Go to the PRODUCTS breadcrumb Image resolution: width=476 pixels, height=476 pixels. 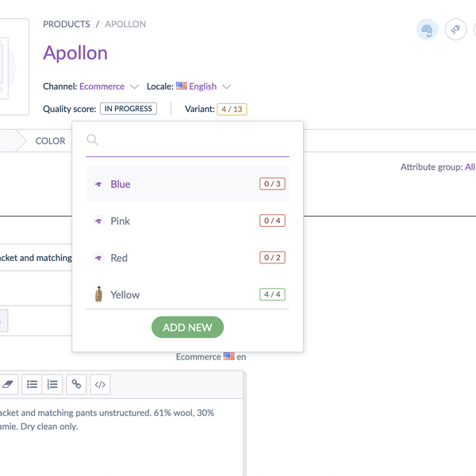67,25
